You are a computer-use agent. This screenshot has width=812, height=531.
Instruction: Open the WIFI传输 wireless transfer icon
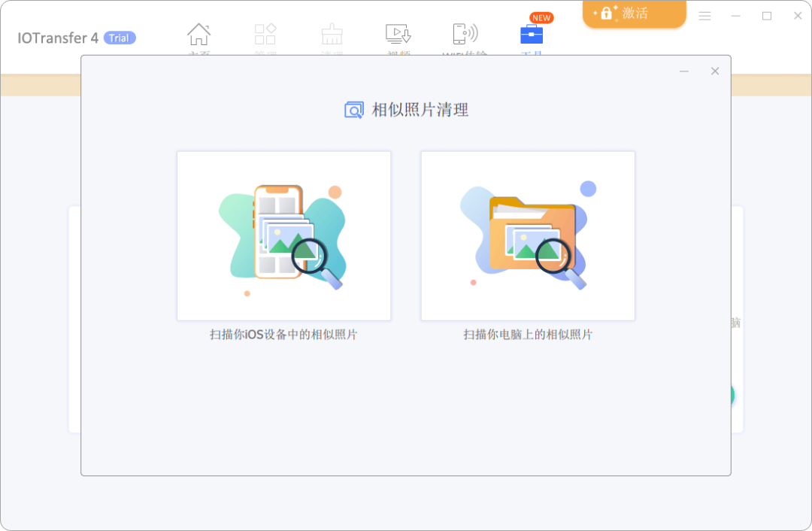[x=464, y=34]
